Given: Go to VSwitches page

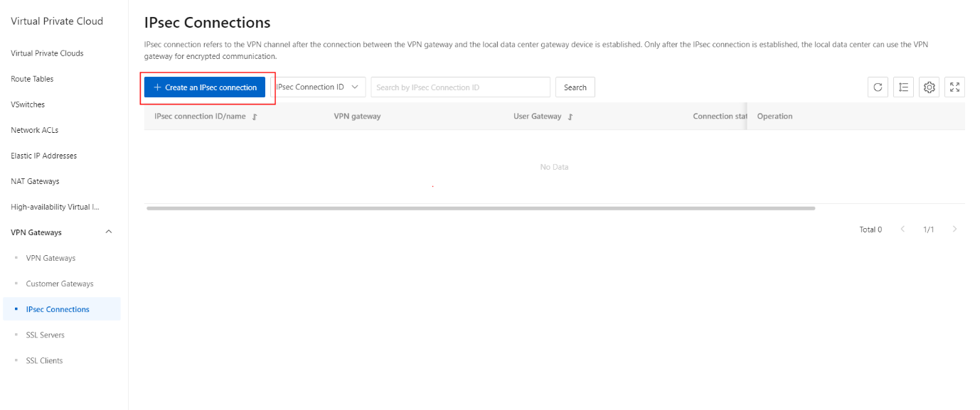Looking at the screenshot, I should point(28,104).
